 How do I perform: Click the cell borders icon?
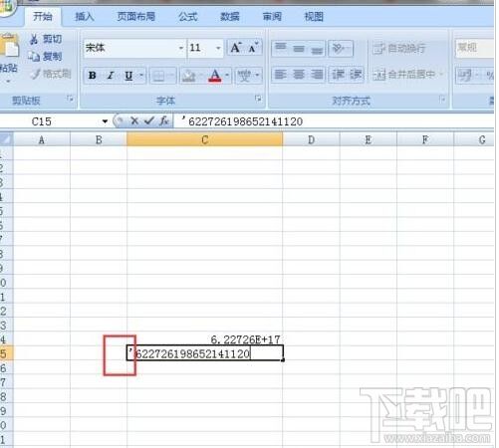coord(158,76)
